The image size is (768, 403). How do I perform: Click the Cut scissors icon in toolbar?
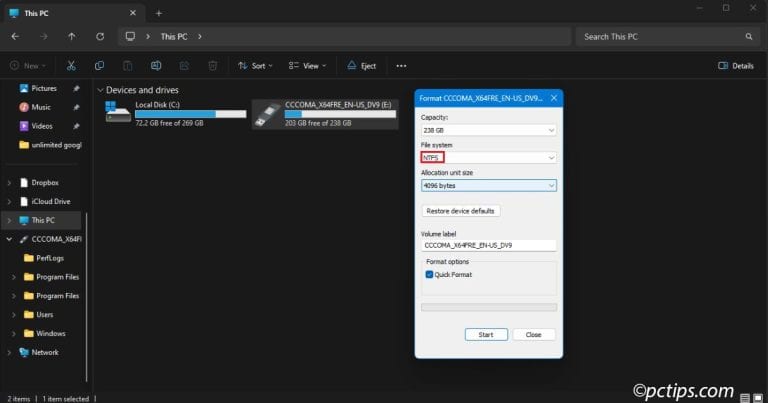coord(71,66)
